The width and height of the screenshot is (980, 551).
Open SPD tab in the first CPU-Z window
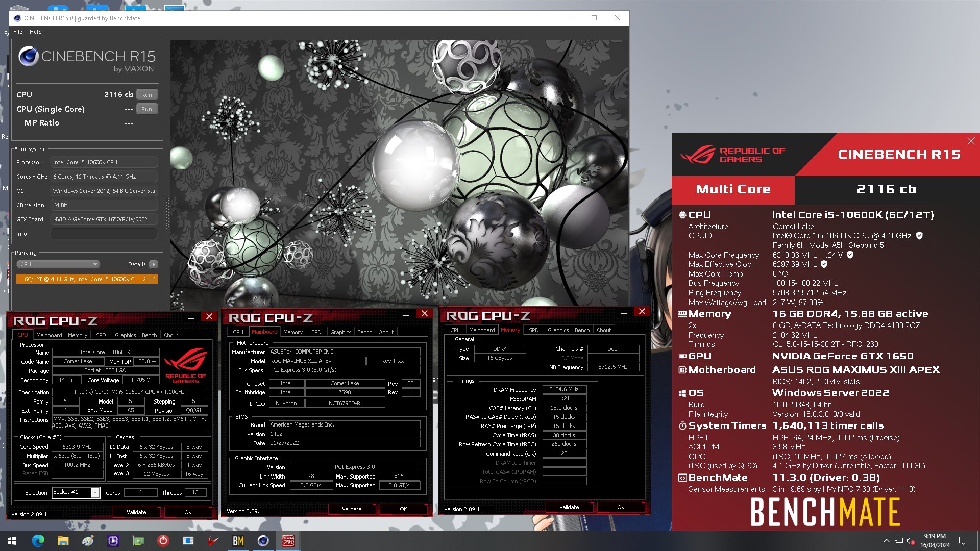101,335
